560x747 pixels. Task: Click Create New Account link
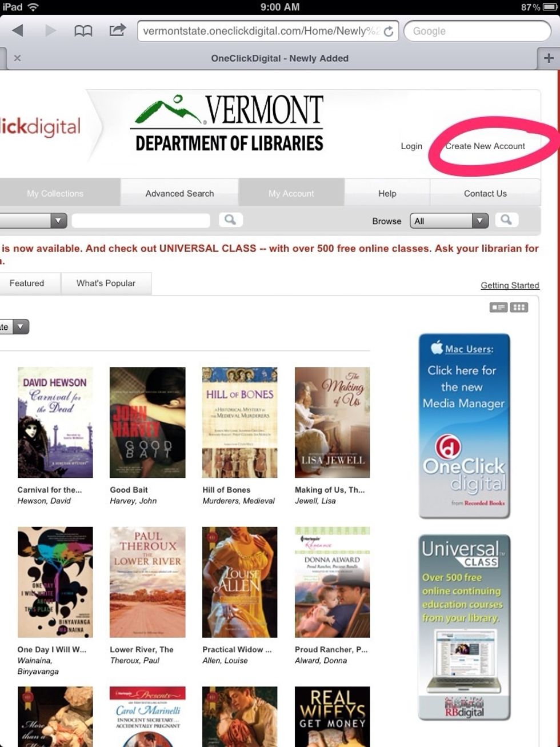485,146
